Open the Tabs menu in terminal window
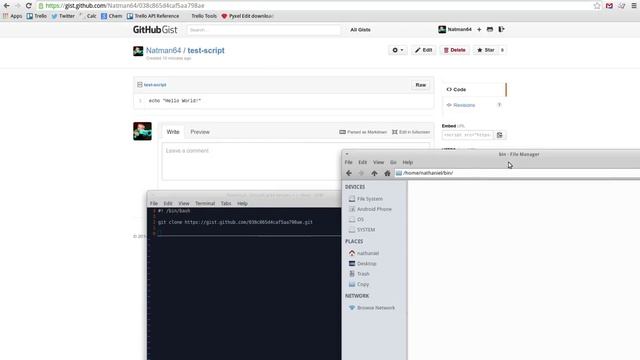Image resolution: width=640 pixels, height=360 pixels. coord(226,203)
